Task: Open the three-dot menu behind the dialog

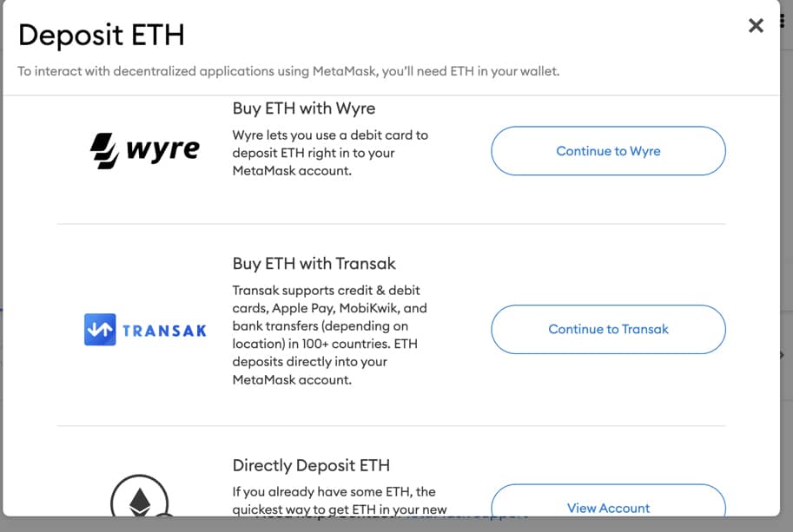Action: coord(783,20)
